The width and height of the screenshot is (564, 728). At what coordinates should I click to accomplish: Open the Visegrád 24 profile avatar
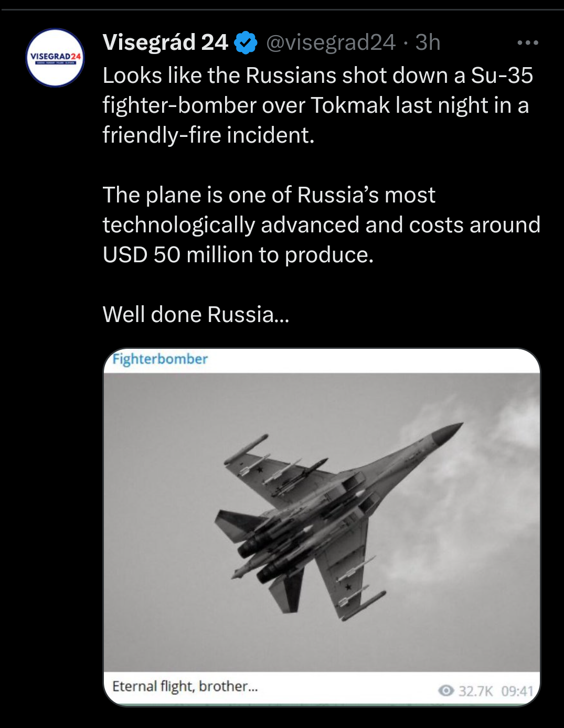pos(55,58)
